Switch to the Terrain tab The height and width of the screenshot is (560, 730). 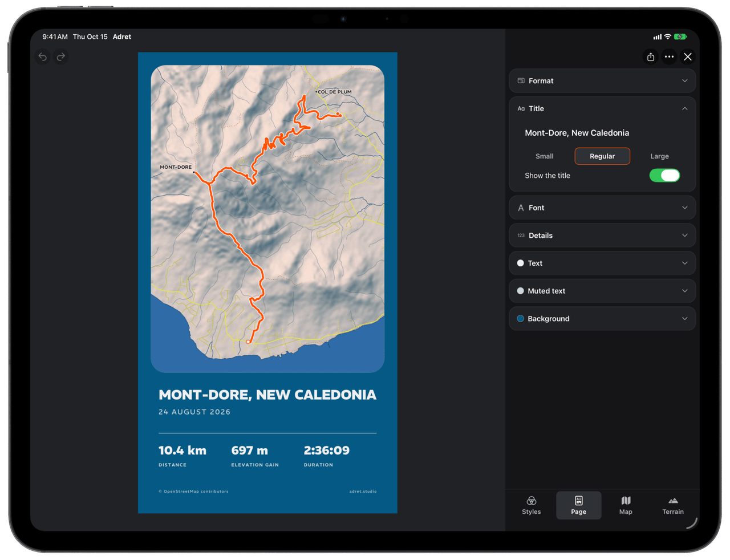tap(673, 505)
